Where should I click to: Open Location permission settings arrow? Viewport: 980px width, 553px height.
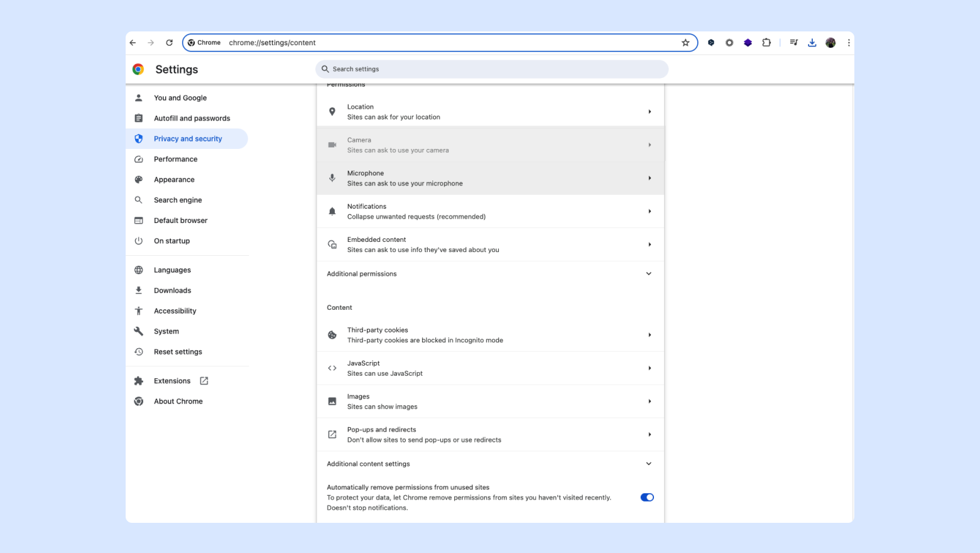(x=649, y=112)
